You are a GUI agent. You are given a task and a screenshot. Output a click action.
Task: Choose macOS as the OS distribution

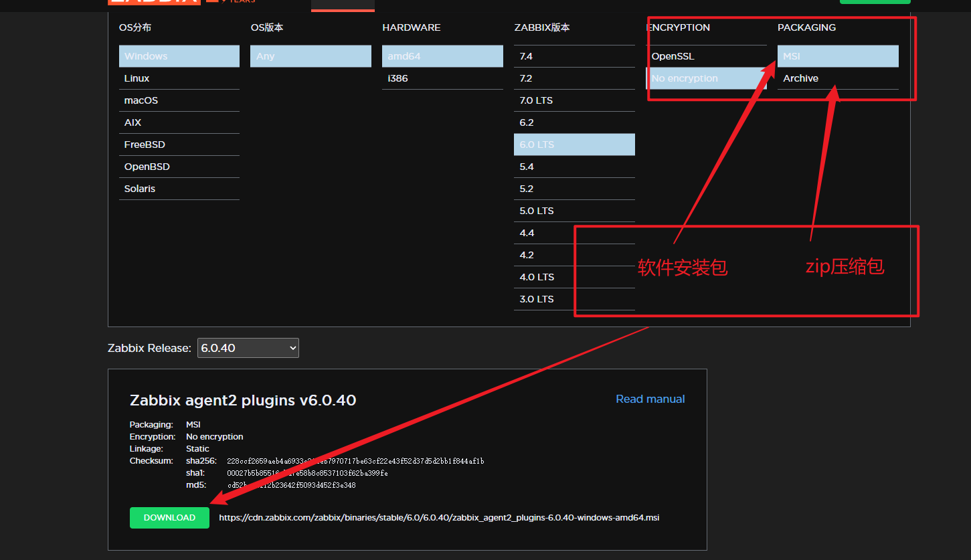click(179, 100)
